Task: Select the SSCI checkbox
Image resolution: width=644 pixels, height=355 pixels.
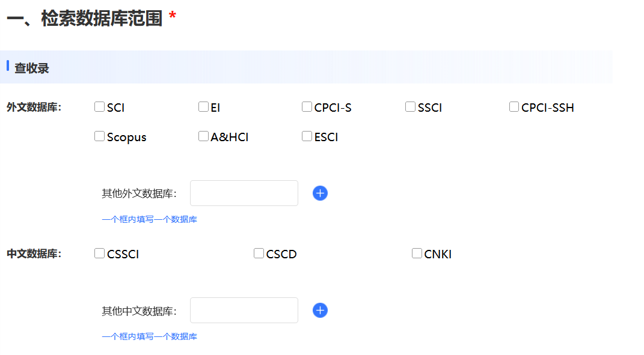Action: pyautogui.click(x=411, y=107)
